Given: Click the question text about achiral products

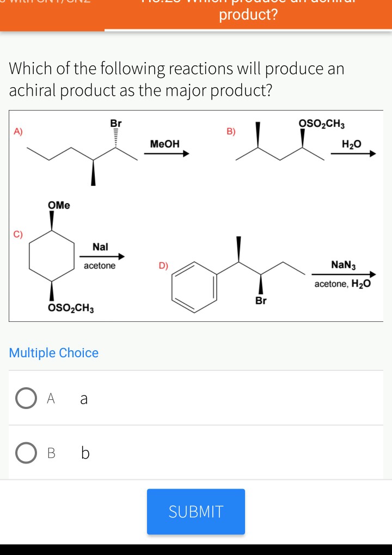Looking at the screenshot, I should point(177,80).
